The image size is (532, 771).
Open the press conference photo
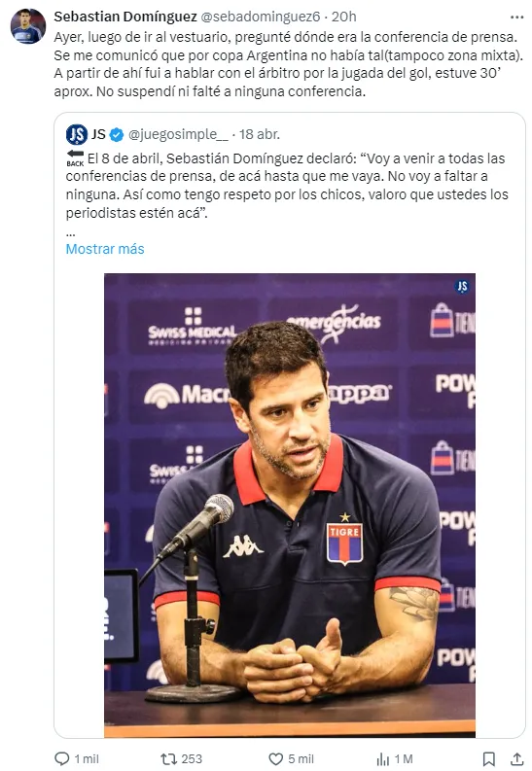[290, 505]
